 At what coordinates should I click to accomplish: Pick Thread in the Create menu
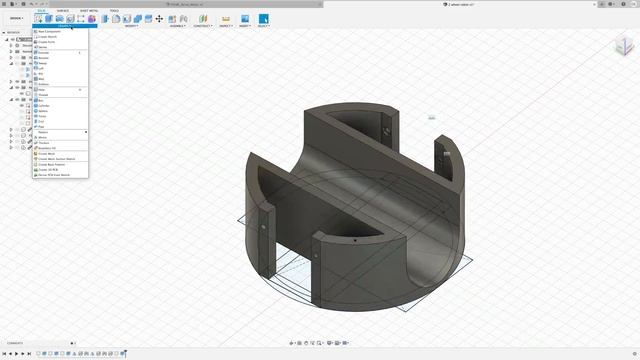pos(60,95)
